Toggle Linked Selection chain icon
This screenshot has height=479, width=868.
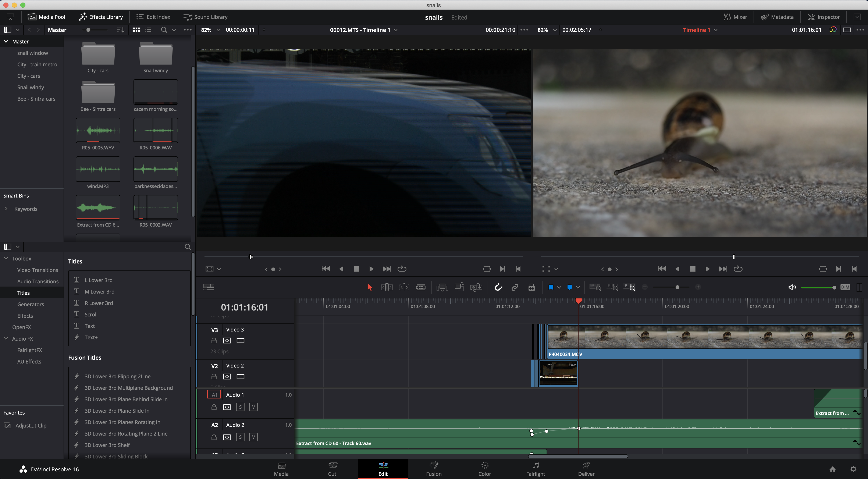pyautogui.click(x=515, y=287)
